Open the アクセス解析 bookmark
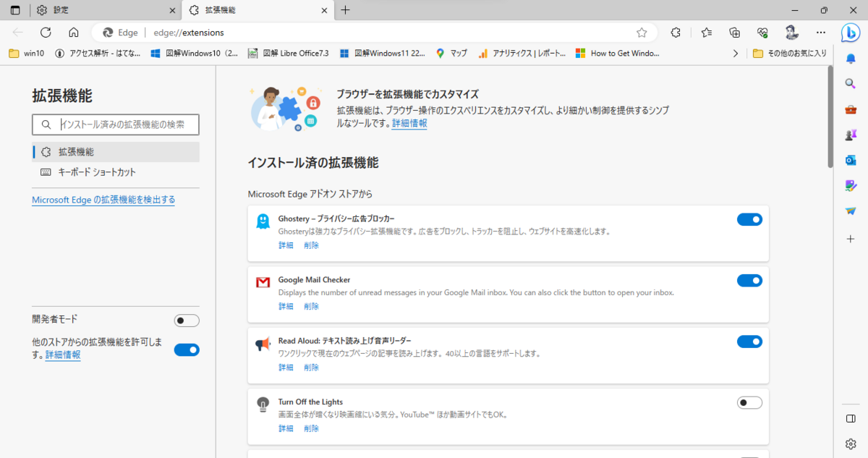Viewport: 868px width, 458px height. pyautogui.click(x=98, y=53)
